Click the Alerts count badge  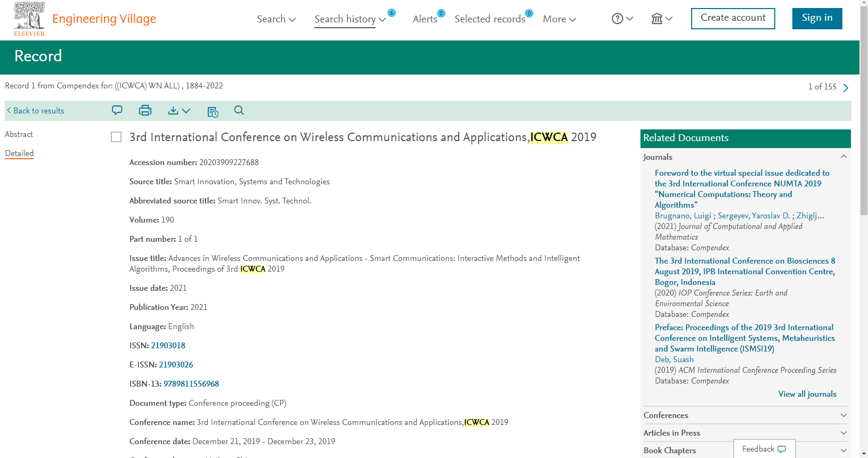tap(441, 13)
